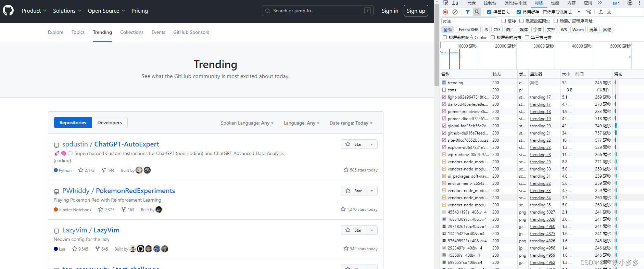Open forks count 163 for PokemonRedExperiments
644x269 pixels.
coord(128,209)
